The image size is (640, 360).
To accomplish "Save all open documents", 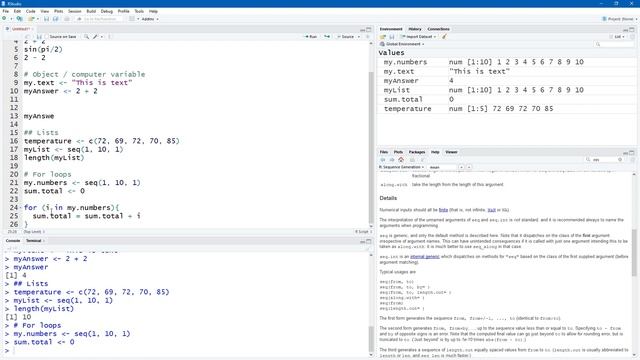I will click(56, 19).
